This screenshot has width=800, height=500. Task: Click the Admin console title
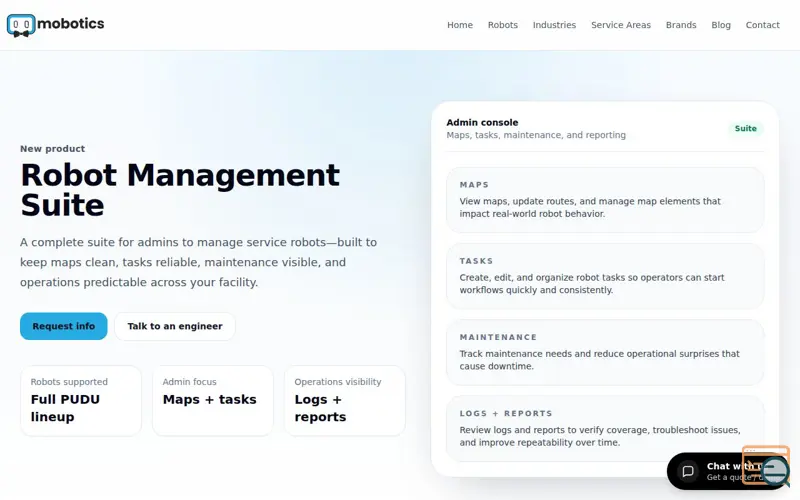pyautogui.click(x=482, y=122)
